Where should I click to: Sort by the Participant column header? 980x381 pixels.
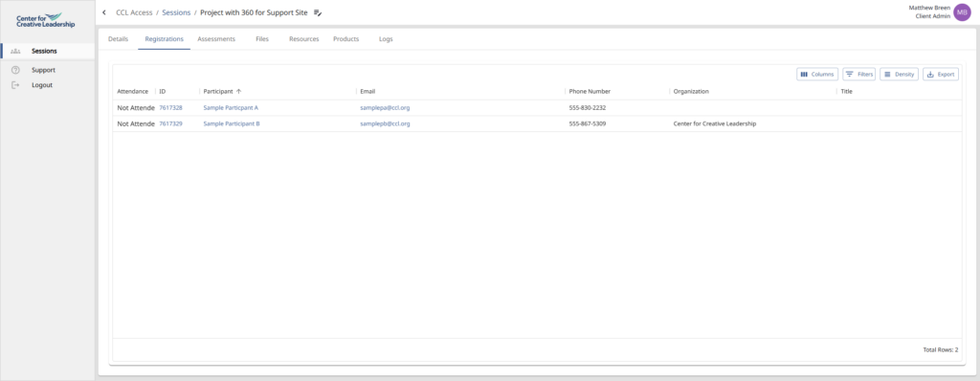click(x=218, y=91)
